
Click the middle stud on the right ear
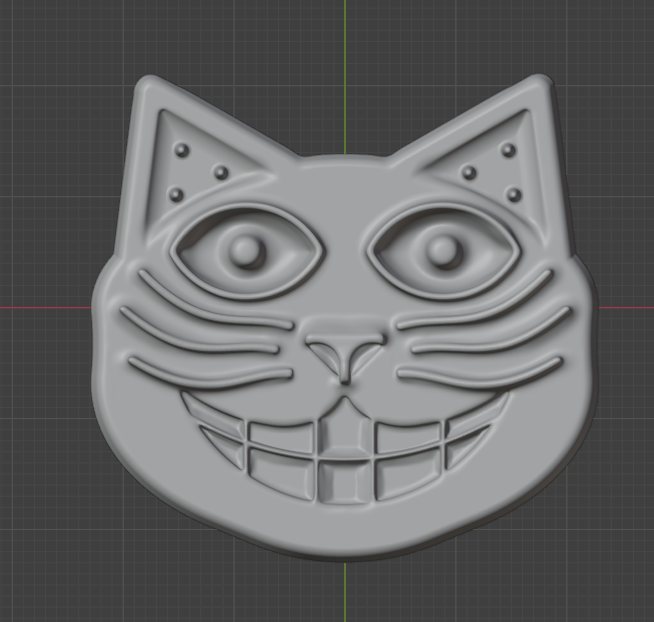click(469, 172)
